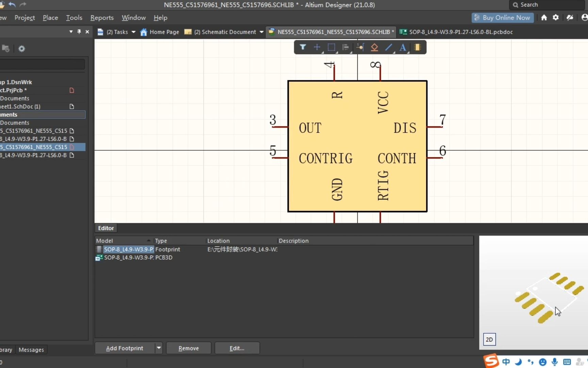
Task: Select the .PrjPcb project item
Action: (x=42, y=90)
